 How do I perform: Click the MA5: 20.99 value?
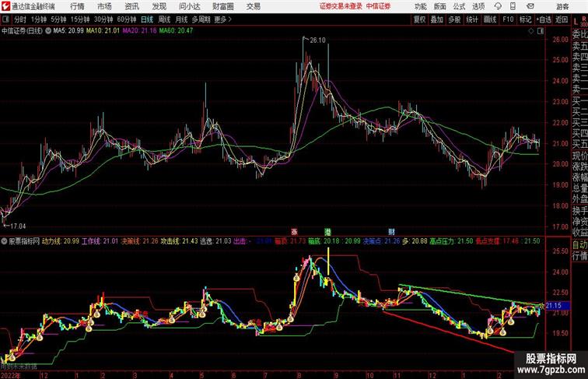[x=68, y=31]
